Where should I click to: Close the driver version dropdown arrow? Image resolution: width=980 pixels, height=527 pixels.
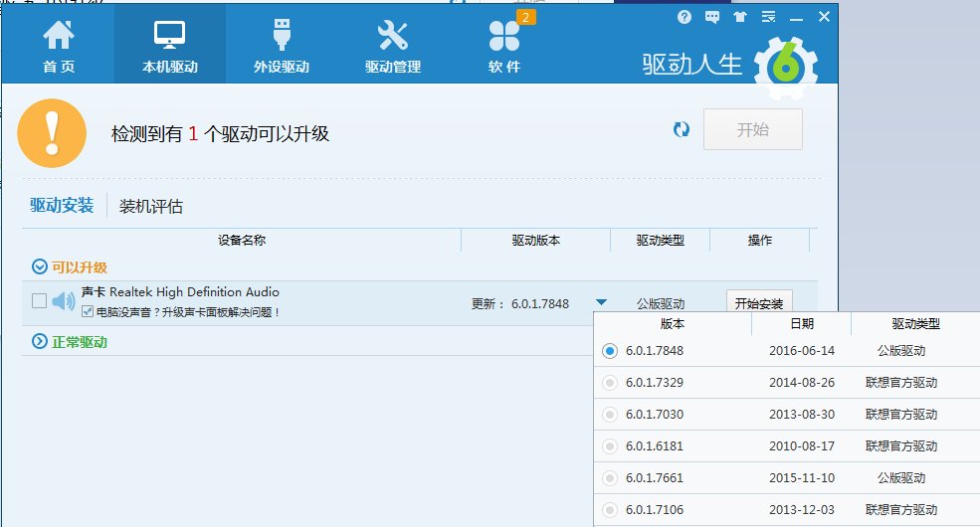[x=601, y=302]
